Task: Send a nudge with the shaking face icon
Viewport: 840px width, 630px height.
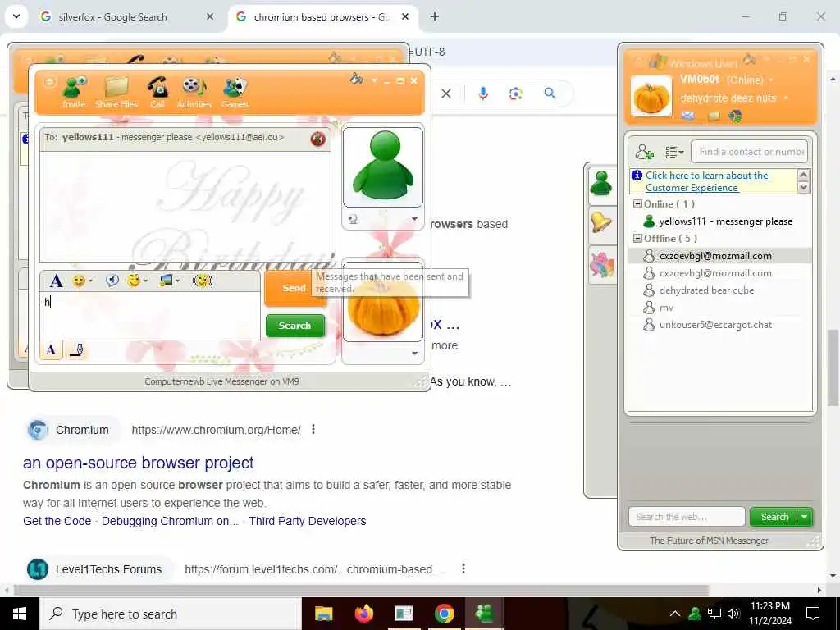Action: [x=202, y=281]
